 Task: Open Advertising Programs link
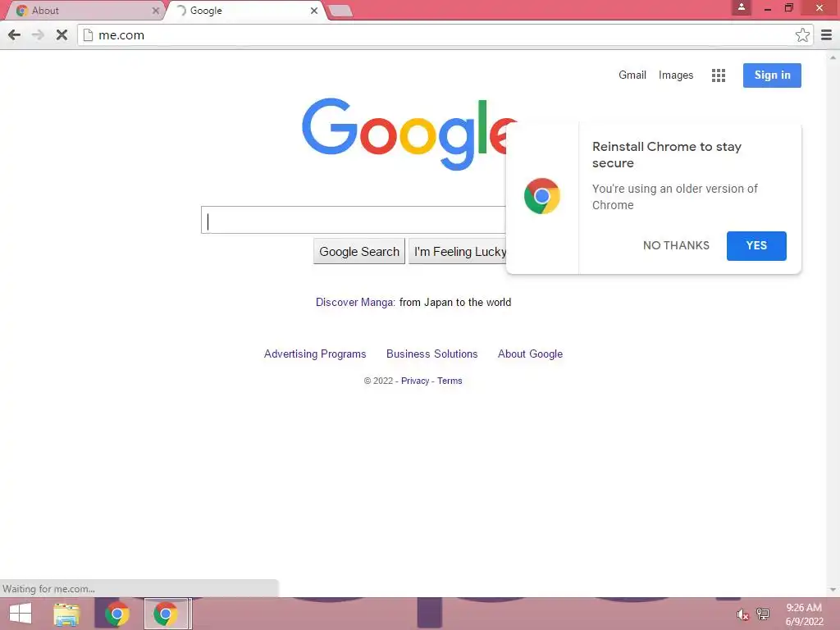(315, 354)
